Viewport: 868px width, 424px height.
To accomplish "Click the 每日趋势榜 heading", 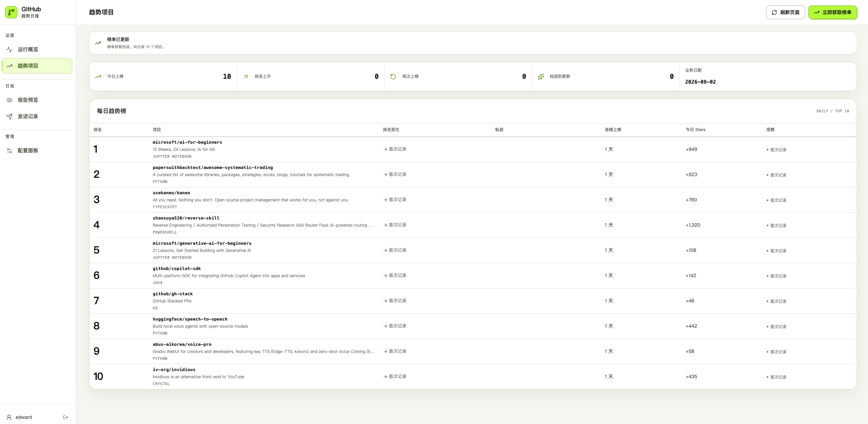I will pyautogui.click(x=112, y=111).
